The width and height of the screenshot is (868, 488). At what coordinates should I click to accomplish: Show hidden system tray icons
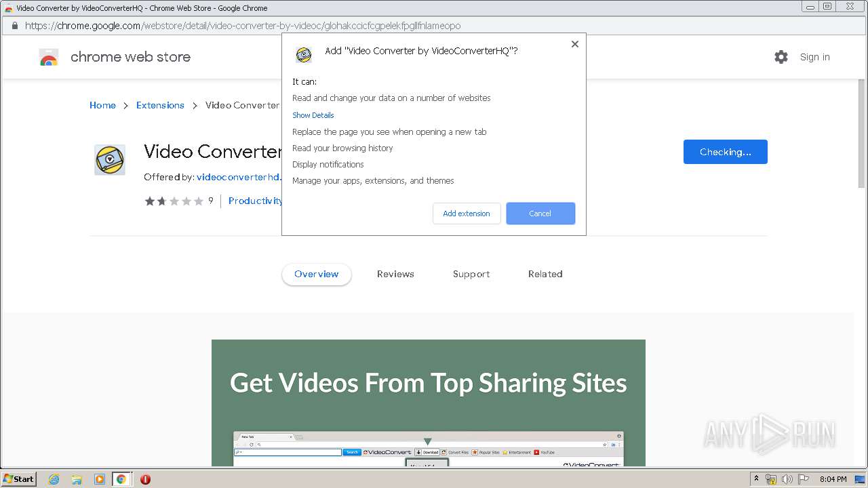click(x=756, y=479)
